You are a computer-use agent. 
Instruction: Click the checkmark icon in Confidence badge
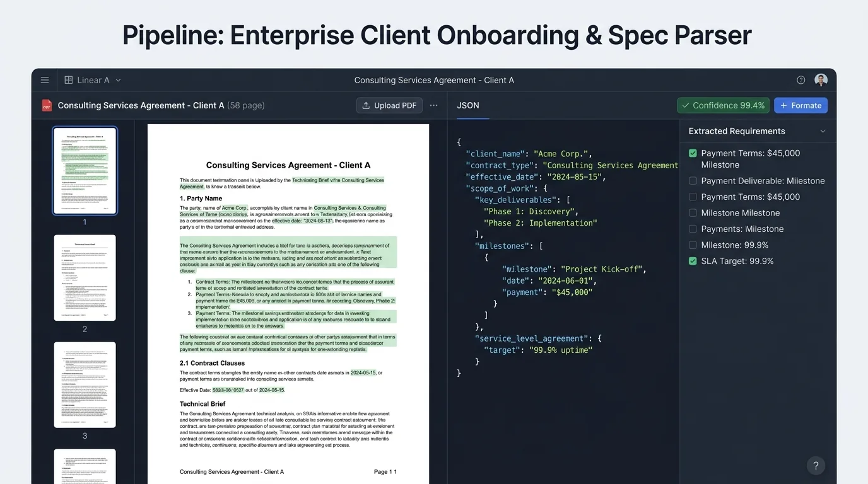[x=686, y=105]
